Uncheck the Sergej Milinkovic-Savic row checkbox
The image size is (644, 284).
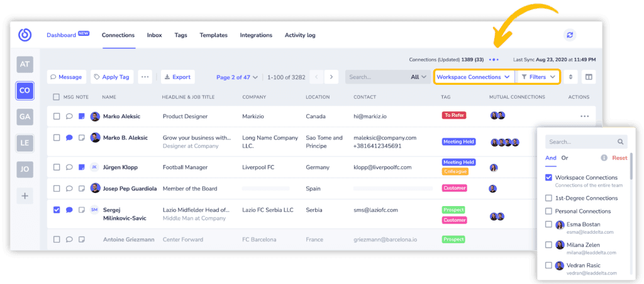tap(57, 210)
